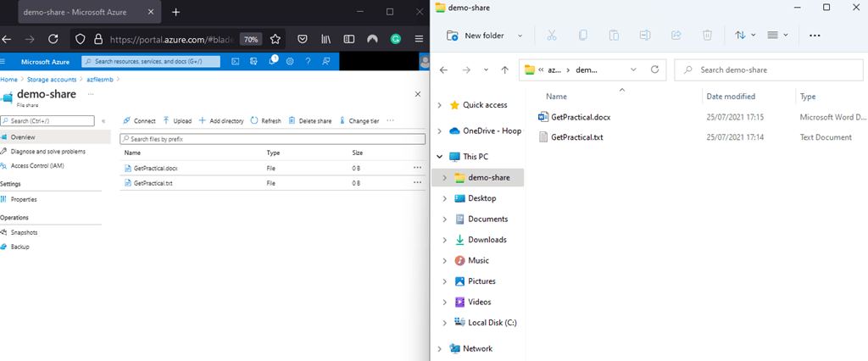This screenshot has height=361, width=868.
Task: Click the Grammarly extension icon
Action: coord(396,39)
